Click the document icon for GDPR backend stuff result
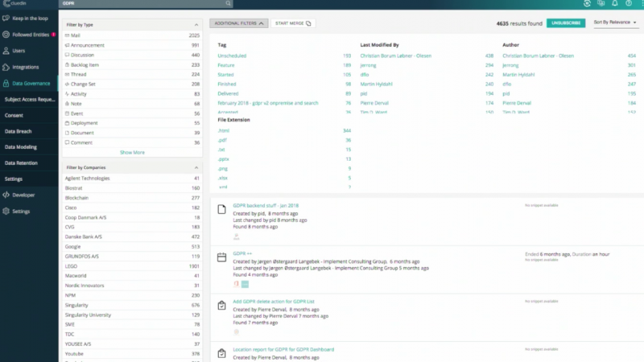The height and width of the screenshot is (362, 644). pos(222,209)
